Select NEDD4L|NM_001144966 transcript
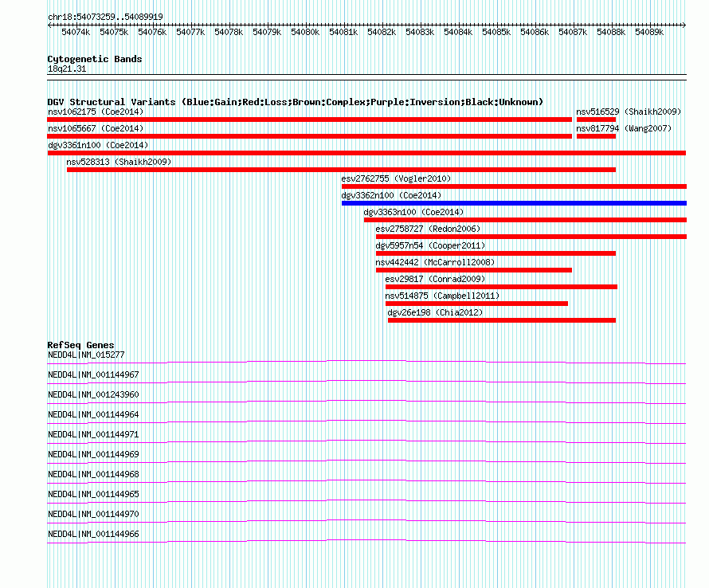Viewport: 709px width, 588px height. pos(93,534)
